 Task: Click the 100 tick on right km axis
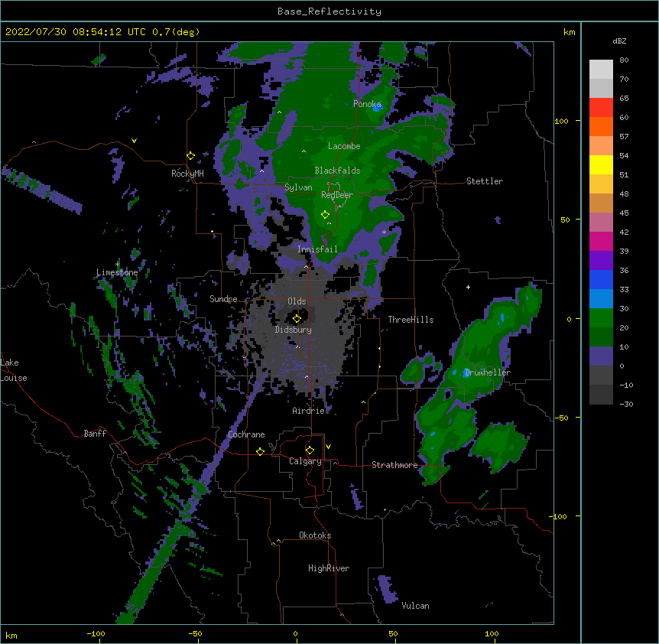(x=561, y=121)
